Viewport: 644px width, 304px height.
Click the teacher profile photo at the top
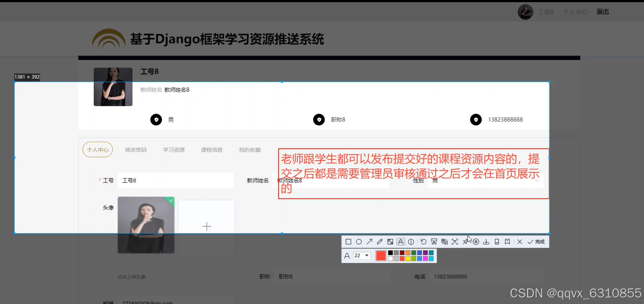point(113,87)
